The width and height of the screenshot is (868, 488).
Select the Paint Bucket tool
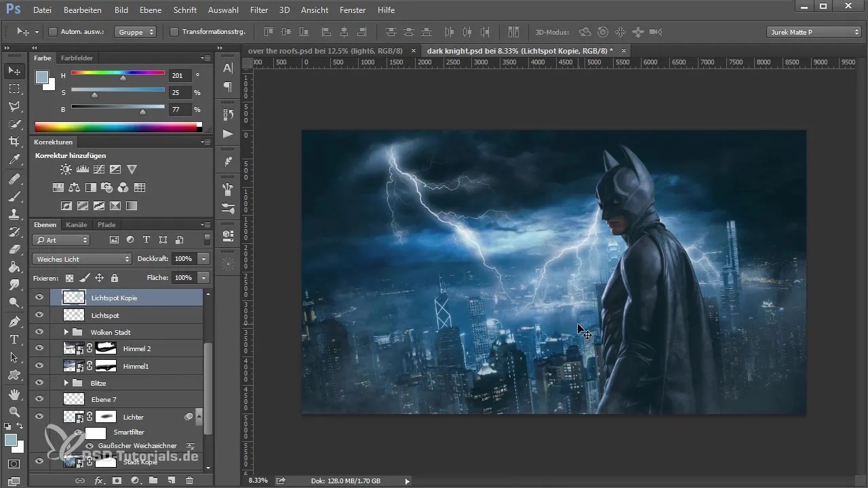coord(14,267)
